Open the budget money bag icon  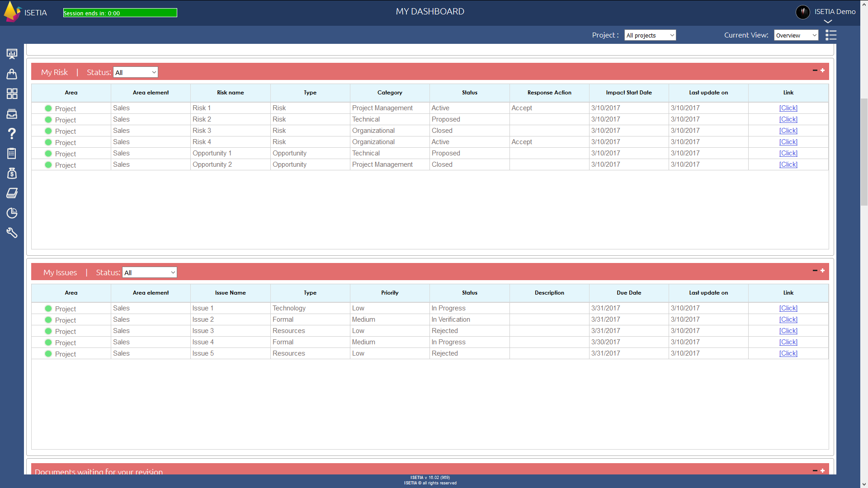click(12, 174)
